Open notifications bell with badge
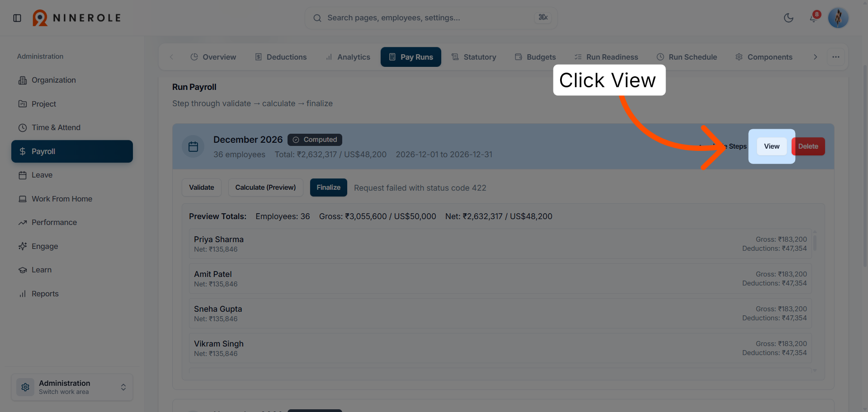The width and height of the screenshot is (868, 412). click(x=814, y=18)
